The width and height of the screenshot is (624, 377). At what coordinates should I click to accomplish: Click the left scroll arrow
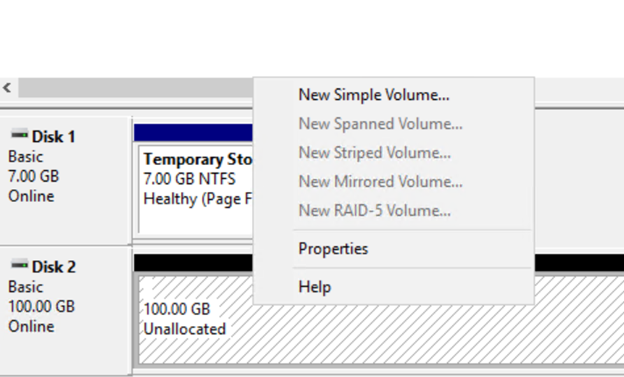[7, 88]
